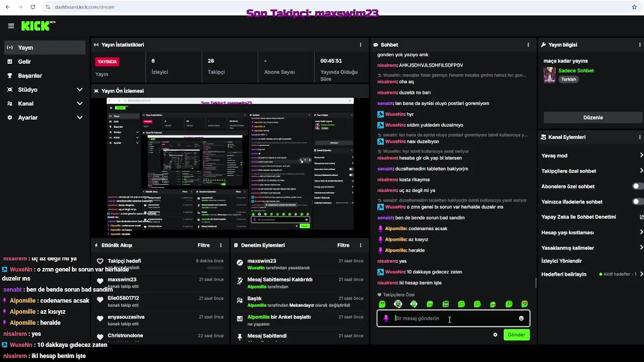The image size is (644, 362).
Task: Open Filtre in Etkinlik Akışı panel
Action: point(203,245)
